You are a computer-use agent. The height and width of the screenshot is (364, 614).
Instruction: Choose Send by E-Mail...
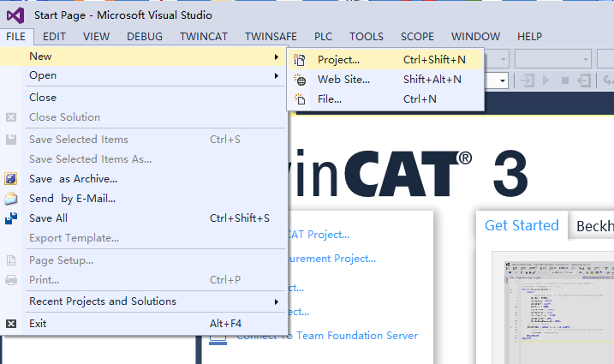point(143,199)
